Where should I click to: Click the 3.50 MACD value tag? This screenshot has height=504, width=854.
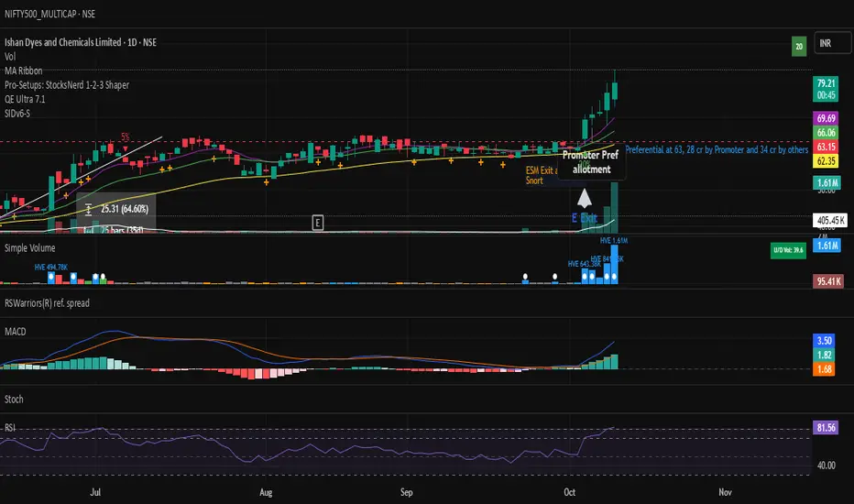coord(824,341)
